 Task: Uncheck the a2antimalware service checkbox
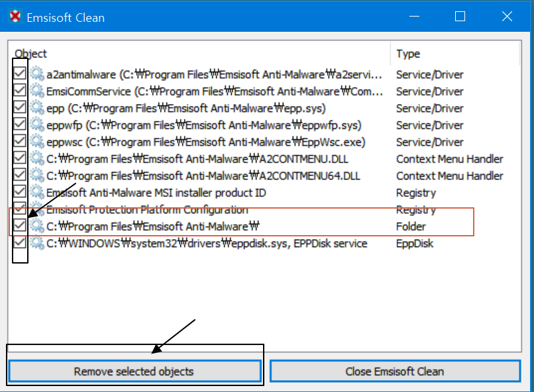pyautogui.click(x=20, y=73)
